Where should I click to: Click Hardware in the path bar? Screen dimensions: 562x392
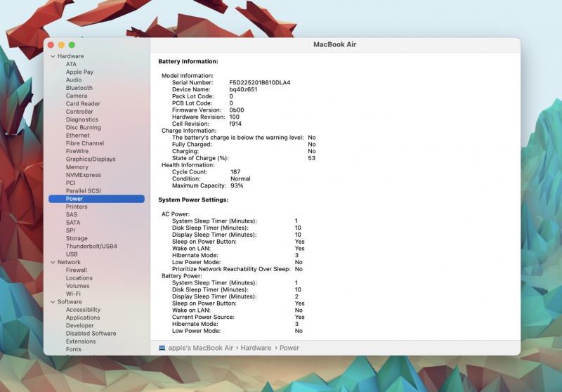tap(256, 348)
